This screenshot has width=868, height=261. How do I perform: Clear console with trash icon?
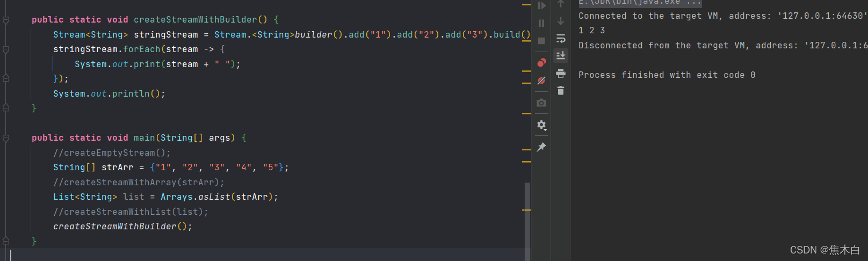click(561, 90)
